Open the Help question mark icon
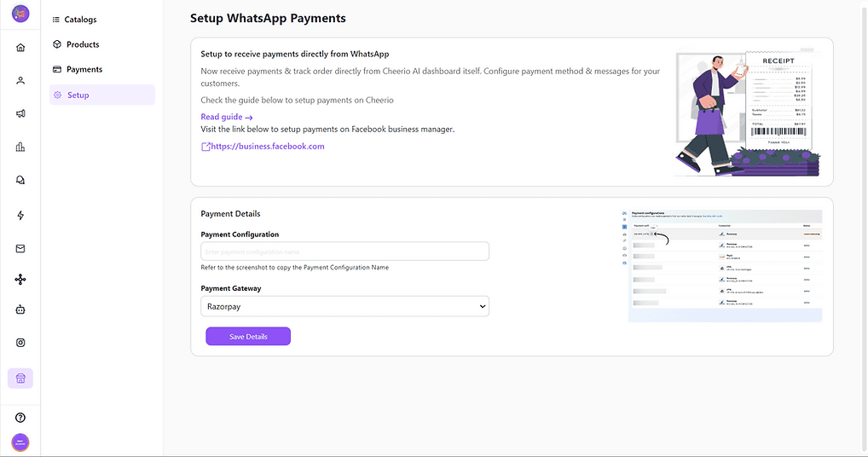The image size is (868, 457). pos(20,418)
